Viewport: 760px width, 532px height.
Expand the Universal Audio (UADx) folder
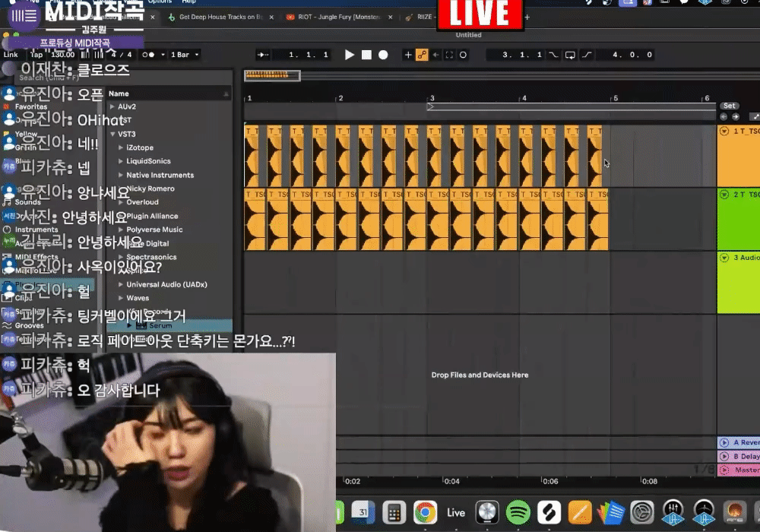[121, 284]
